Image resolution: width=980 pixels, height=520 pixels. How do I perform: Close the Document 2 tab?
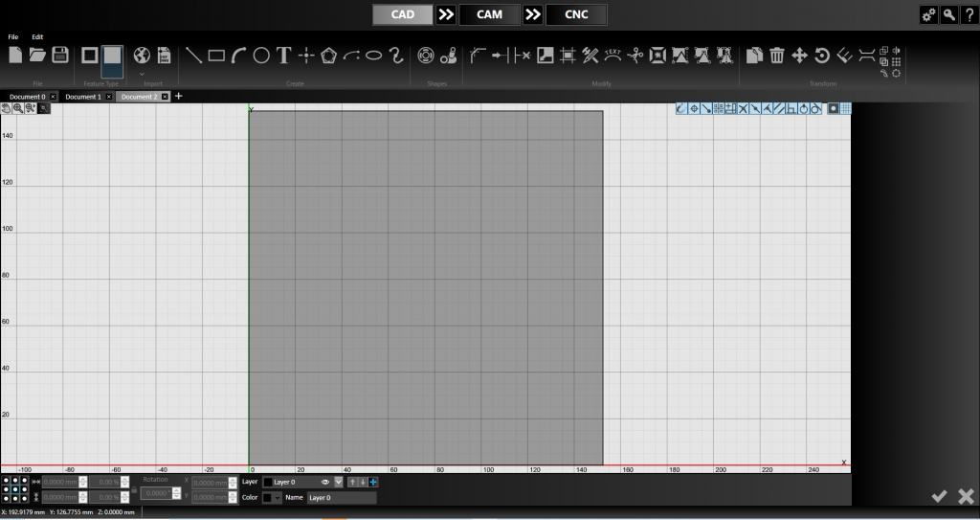point(165,97)
